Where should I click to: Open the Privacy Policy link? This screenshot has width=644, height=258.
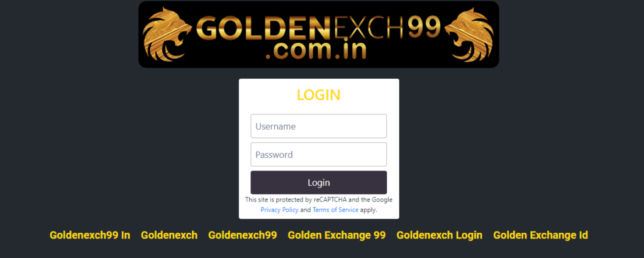click(x=279, y=210)
